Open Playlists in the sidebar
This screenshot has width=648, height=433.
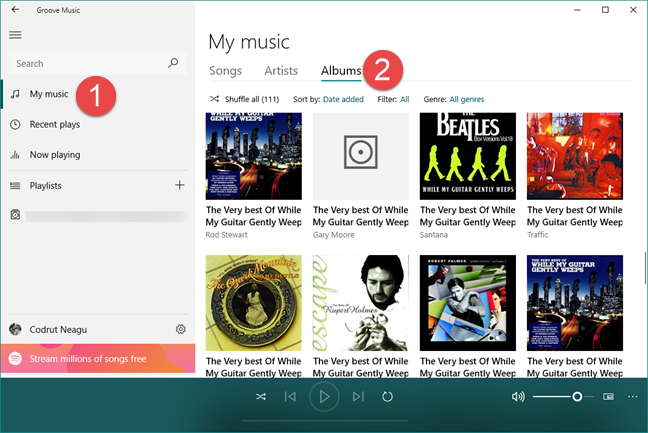coord(45,186)
